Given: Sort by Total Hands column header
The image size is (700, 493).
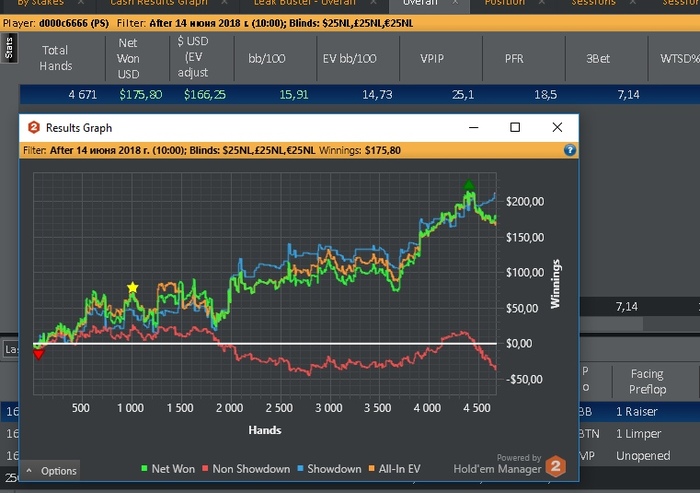Looking at the screenshot, I should coord(55,58).
